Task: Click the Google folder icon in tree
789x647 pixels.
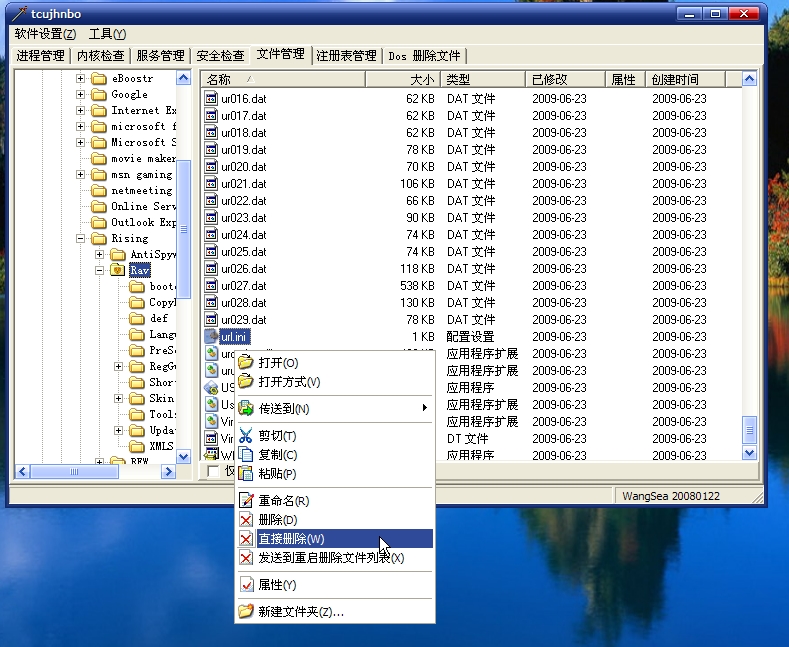Action: 99,95
